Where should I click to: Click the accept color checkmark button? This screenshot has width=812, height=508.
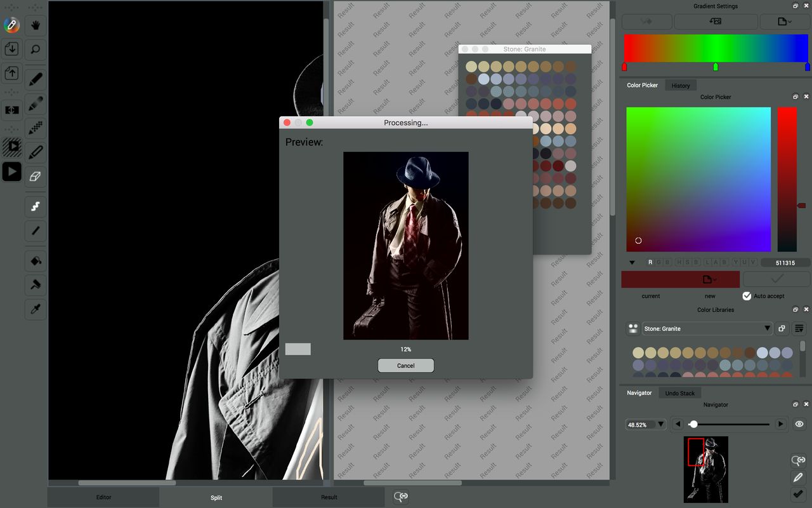[776, 279]
